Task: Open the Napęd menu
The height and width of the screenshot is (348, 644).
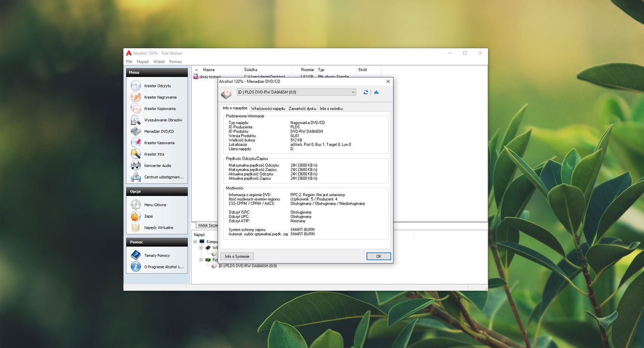Action: pyautogui.click(x=143, y=62)
